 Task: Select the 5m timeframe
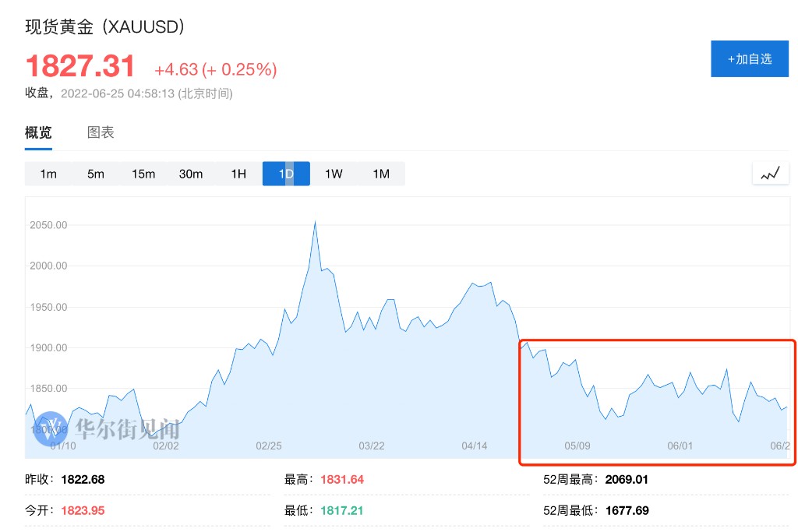96,174
